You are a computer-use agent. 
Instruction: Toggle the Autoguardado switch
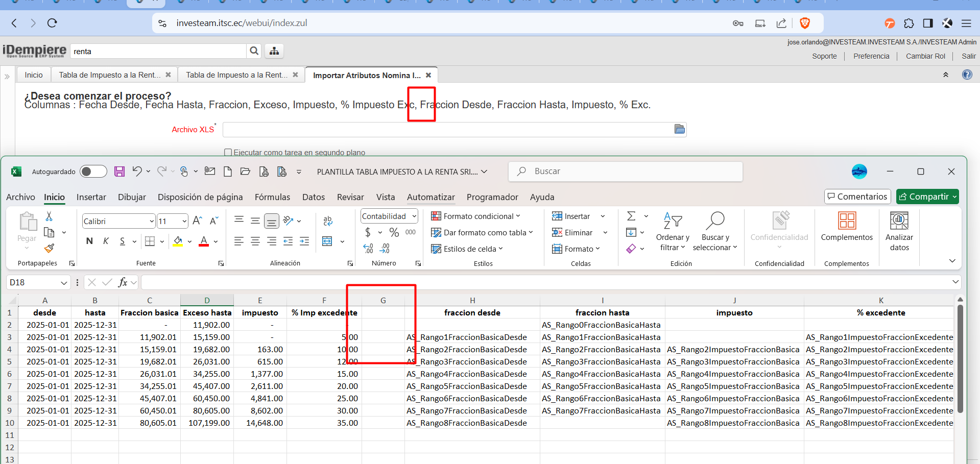[x=93, y=172]
